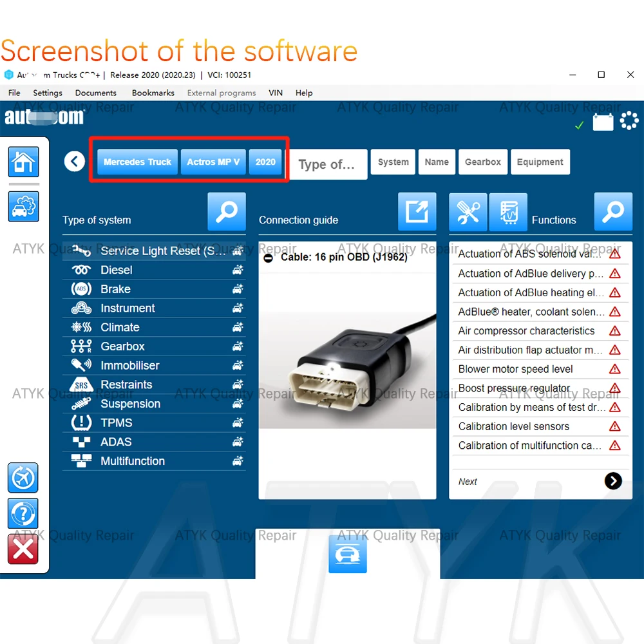Select the System filter button
The width and height of the screenshot is (644, 644).
[x=393, y=162]
